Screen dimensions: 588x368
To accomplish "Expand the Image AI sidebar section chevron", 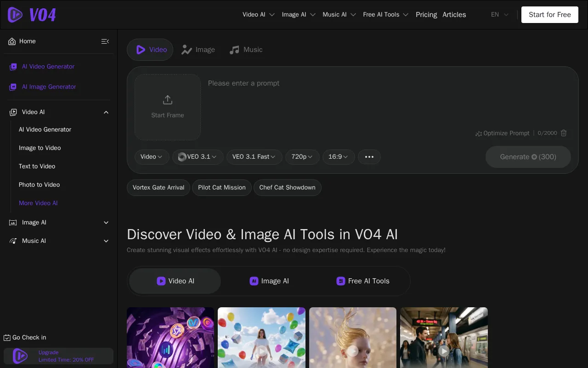I will [x=106, y=223].
